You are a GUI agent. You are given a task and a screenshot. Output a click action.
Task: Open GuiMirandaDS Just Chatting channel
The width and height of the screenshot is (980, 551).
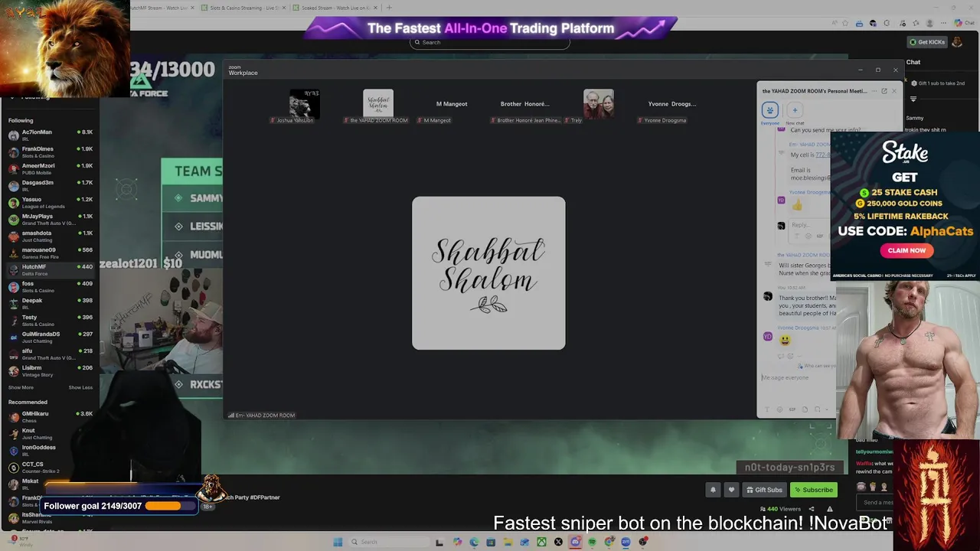[x=50, y=337]
